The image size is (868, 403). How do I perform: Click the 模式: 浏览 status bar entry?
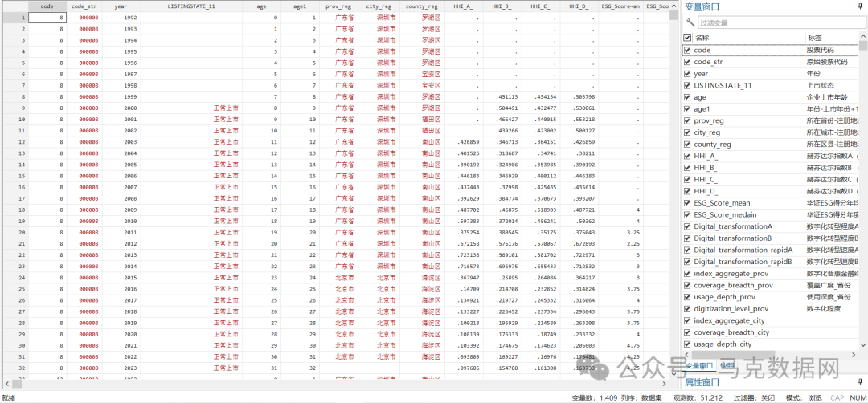coord(805,398)
